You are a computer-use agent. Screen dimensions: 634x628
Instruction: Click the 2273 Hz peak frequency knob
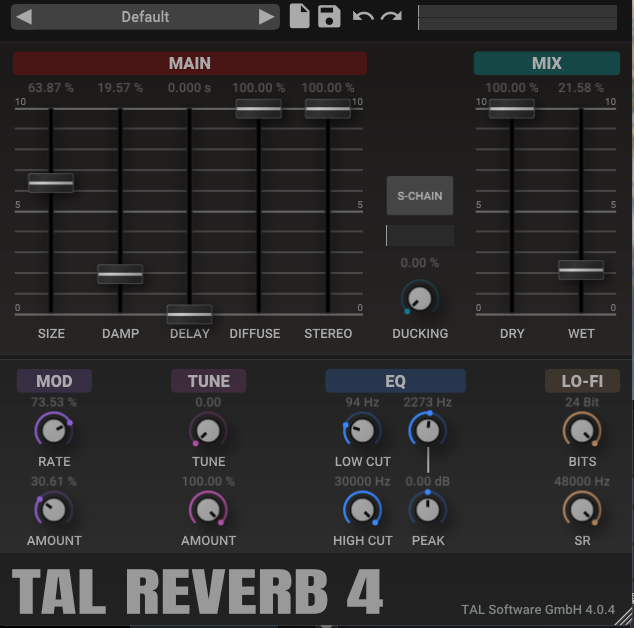[x=428, y=430]
